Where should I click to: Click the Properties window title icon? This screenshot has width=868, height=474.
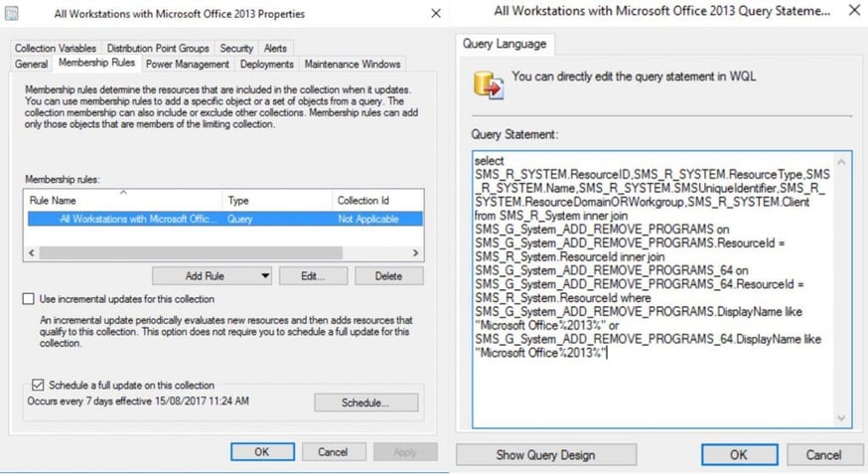[11, 13]
